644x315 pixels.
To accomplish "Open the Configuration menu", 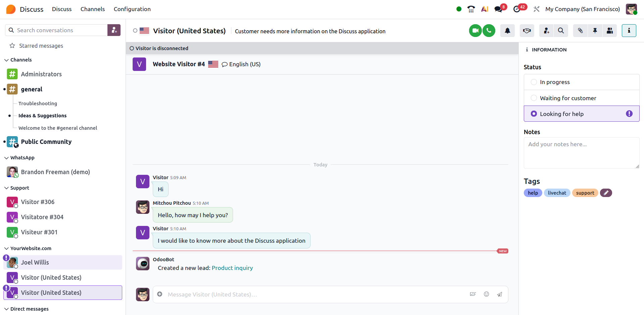I will 132,9.
